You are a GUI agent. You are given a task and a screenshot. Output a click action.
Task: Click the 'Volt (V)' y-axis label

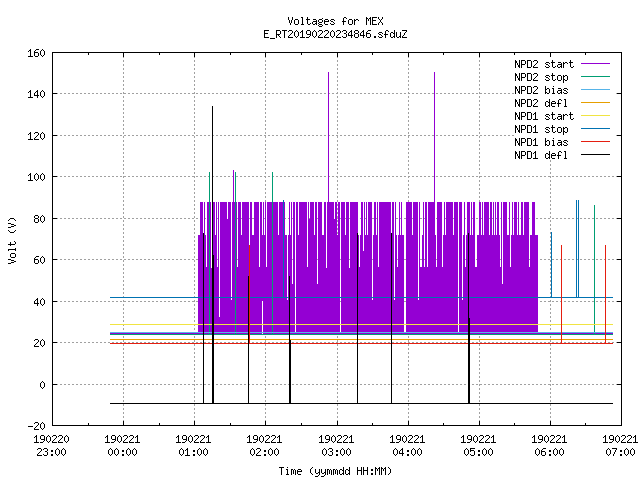pos(12,240)
